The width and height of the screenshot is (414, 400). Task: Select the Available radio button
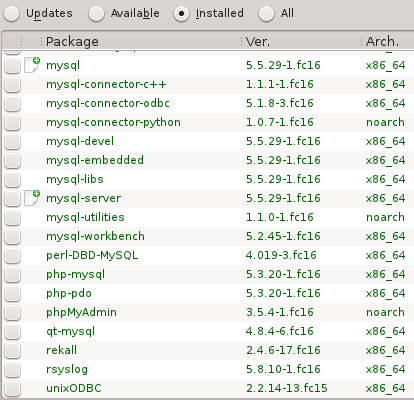point(97,14)
